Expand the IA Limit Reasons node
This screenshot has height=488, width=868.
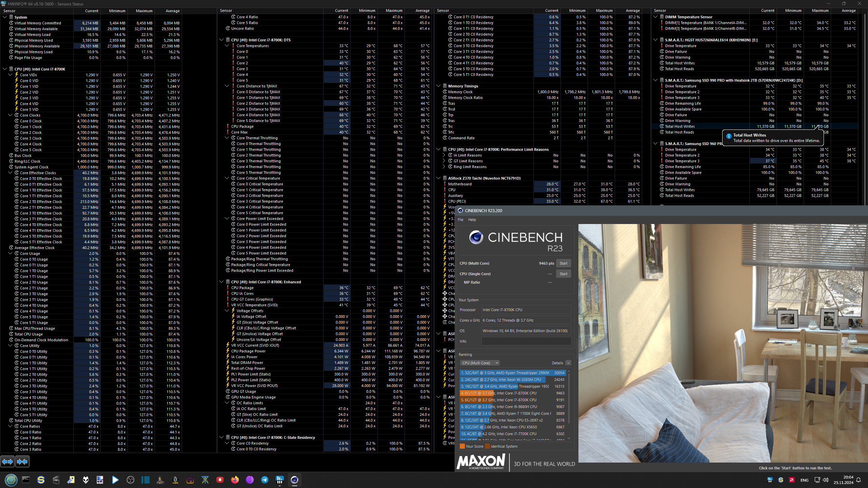click(444, 155)
